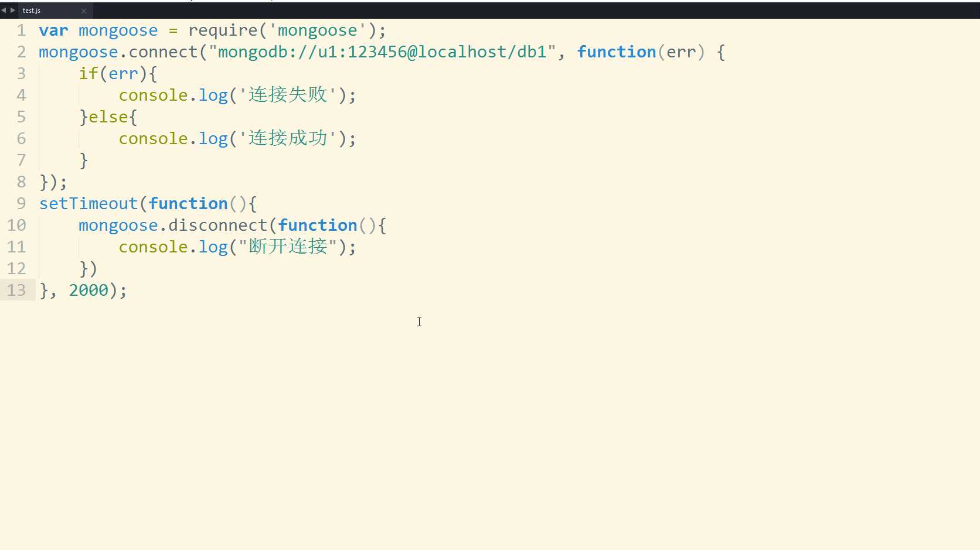Click the tab scroll right arrow
The height and width of the screenshot is (550, 980).
point(13,11)
